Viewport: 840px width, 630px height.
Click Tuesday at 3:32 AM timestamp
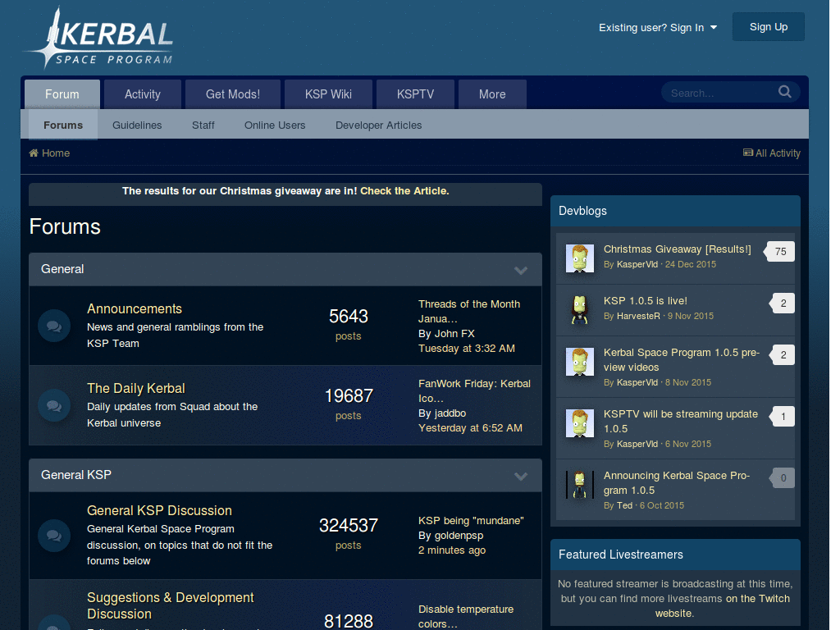point(466,348)
